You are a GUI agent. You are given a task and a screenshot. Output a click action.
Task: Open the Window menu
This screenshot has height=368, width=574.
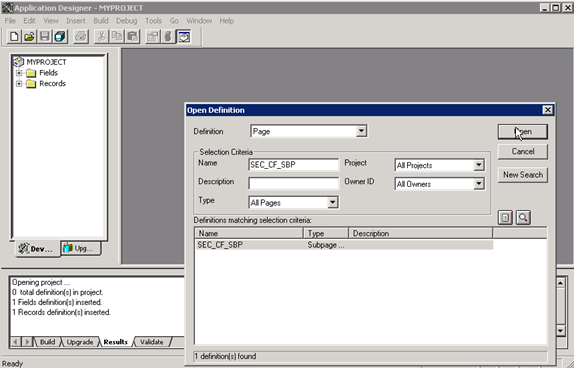tap(199, 21)
